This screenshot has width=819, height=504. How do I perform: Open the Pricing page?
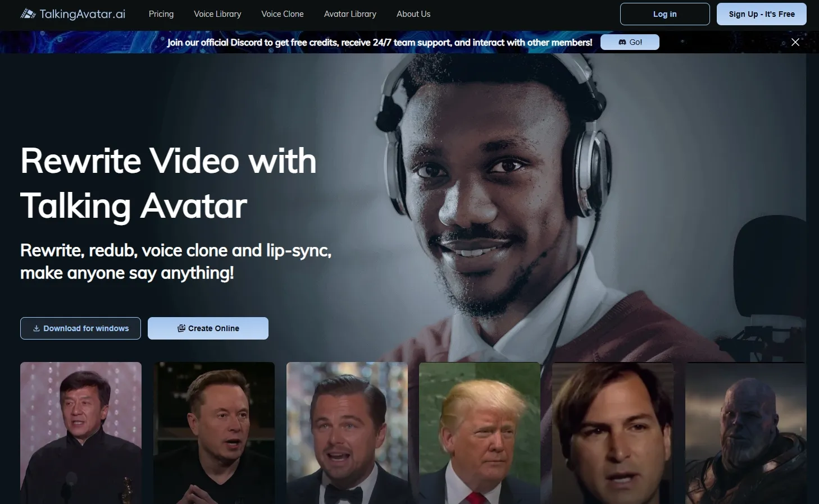click(161, 14)
